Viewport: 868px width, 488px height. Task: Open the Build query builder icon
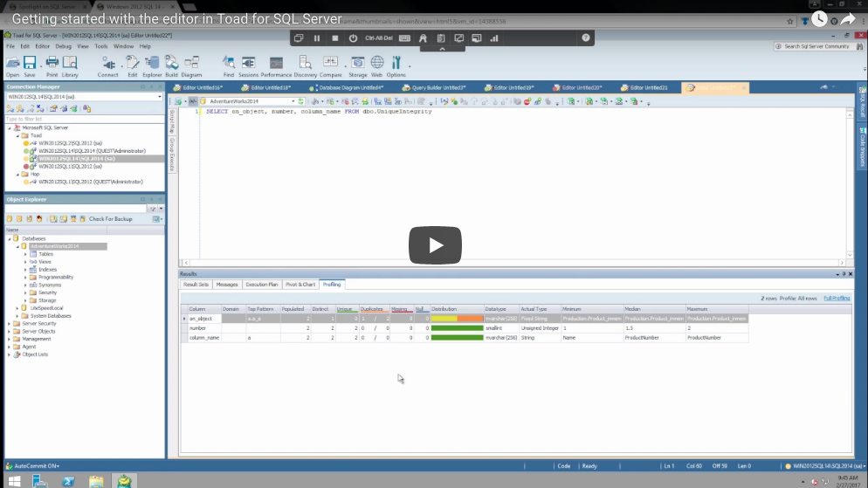coord(171,65)
